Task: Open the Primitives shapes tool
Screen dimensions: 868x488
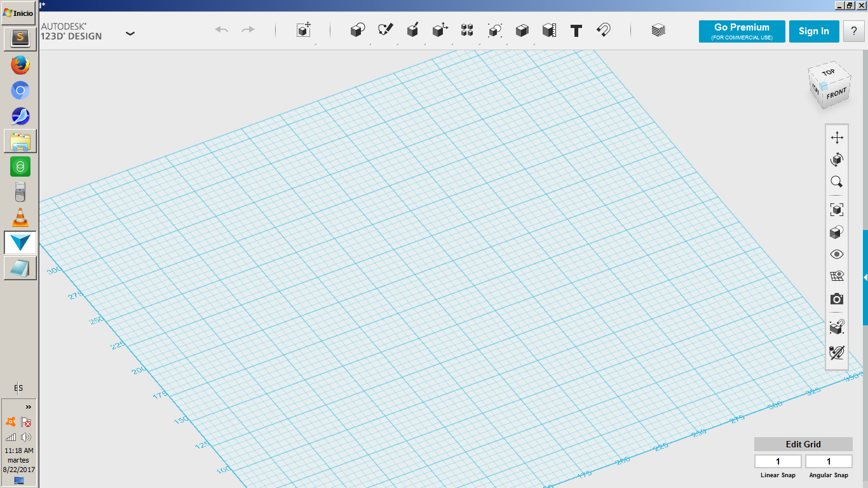Action: tap(358, 30)
